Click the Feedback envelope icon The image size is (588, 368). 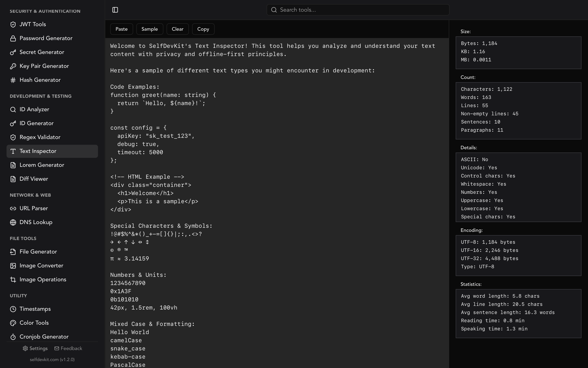57,348
